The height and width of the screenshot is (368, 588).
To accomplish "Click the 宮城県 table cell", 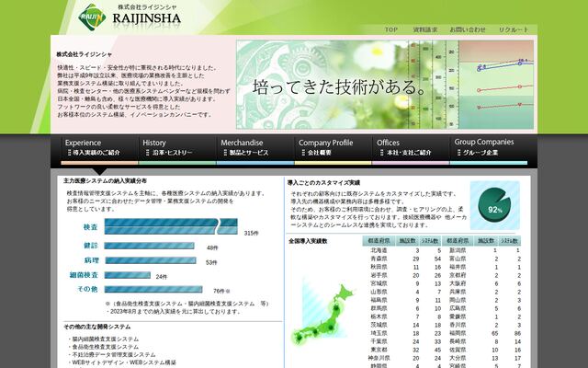I will click(x=379, y=283).
